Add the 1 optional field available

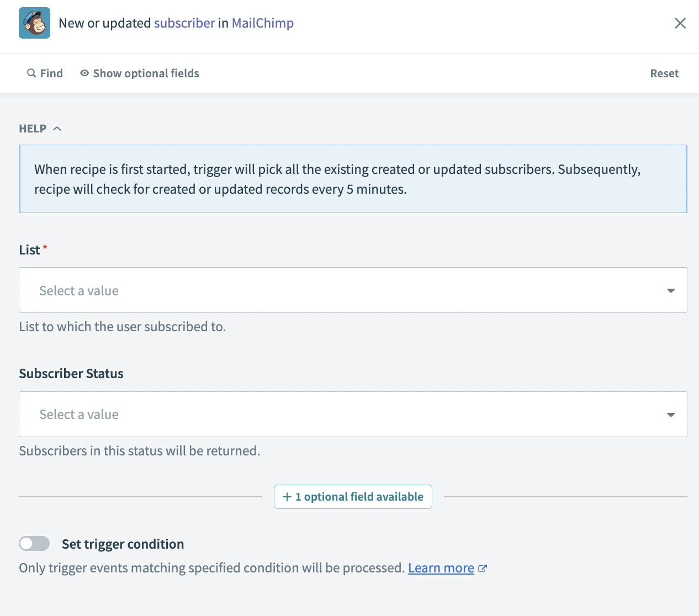click(359, 497)
